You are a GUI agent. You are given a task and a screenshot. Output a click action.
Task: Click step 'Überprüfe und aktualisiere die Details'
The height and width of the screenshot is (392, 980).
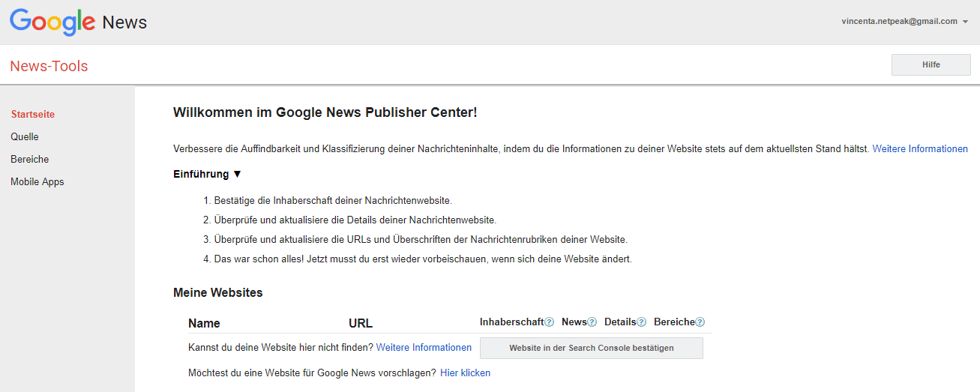click(x=355, y=220)
